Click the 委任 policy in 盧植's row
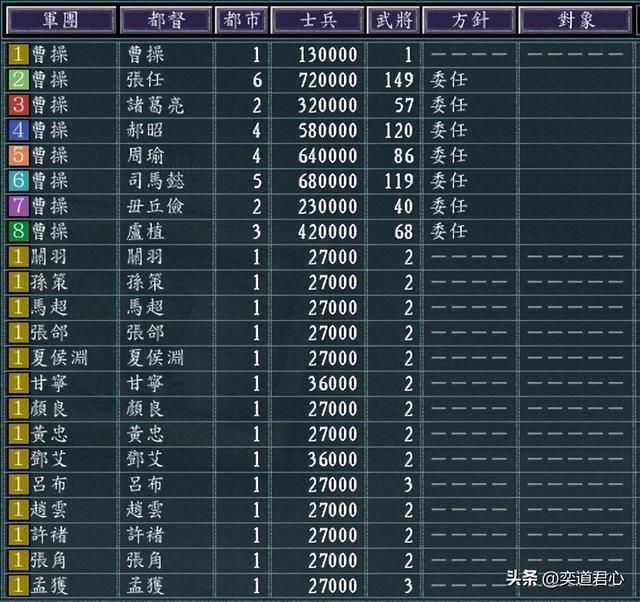The width and height of the screenshot is (640, 602). point(448,231)
